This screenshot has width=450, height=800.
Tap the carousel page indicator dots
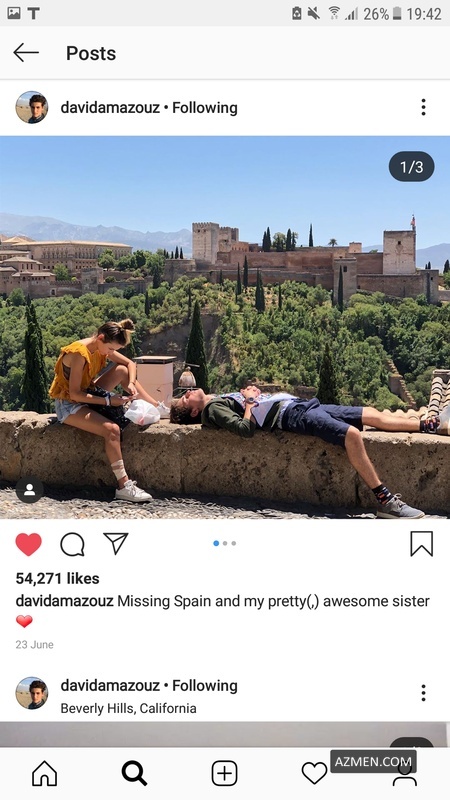224,543
